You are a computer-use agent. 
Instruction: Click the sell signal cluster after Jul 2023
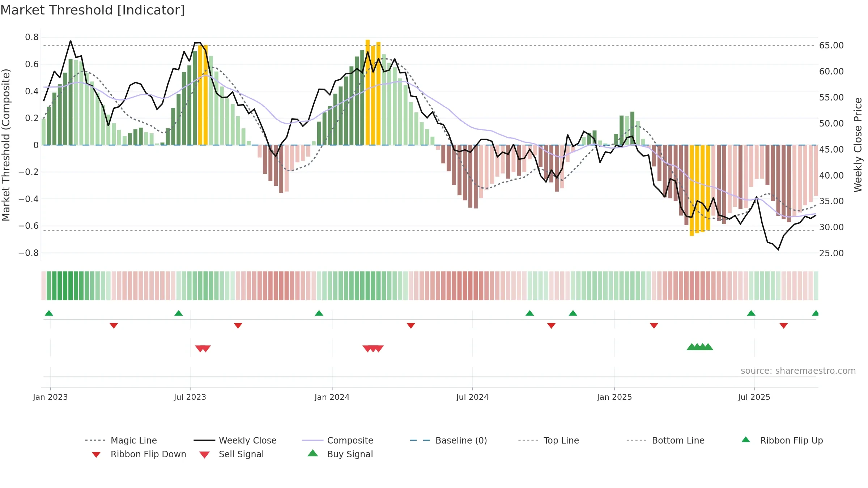(x=203, y=348)
